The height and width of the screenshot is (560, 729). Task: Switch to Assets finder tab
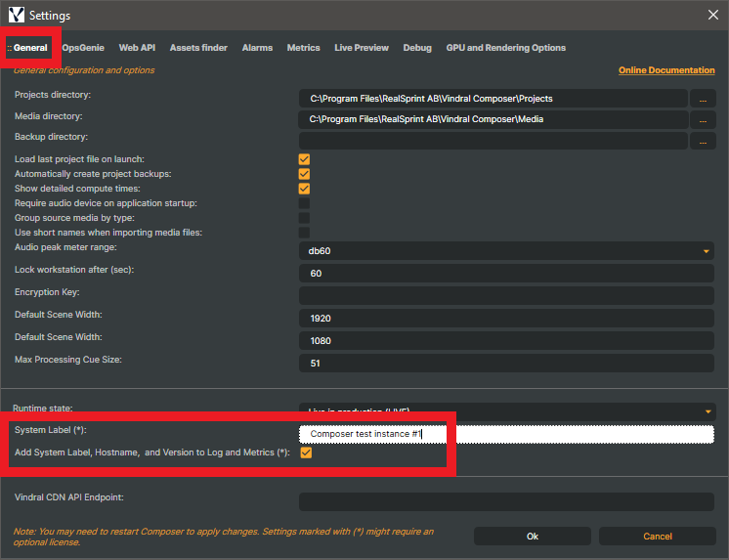point(198,48)
